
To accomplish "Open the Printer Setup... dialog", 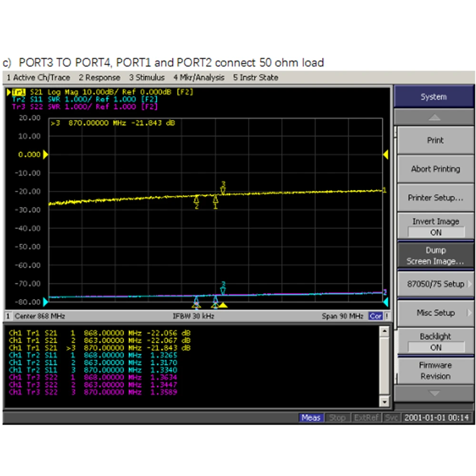I will [x=436, y=198].
